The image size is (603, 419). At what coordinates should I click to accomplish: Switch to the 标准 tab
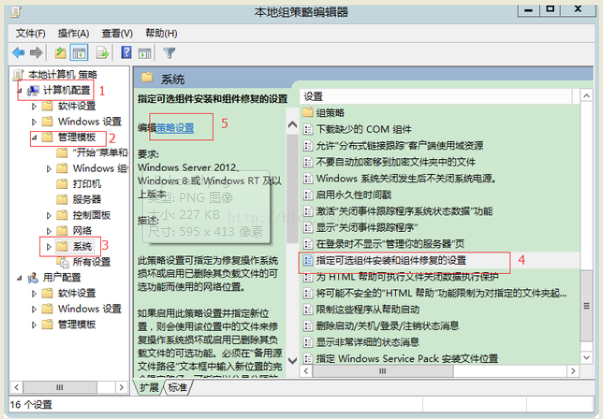pos(177,387)
